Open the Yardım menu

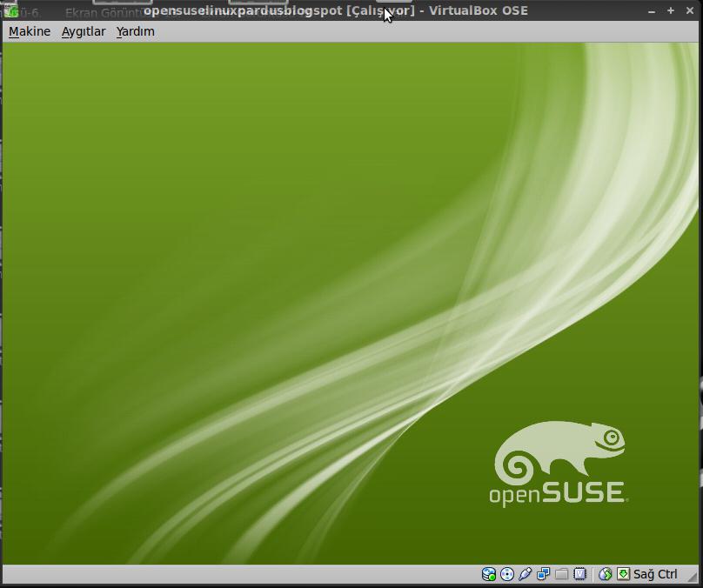tap(135, 31)
